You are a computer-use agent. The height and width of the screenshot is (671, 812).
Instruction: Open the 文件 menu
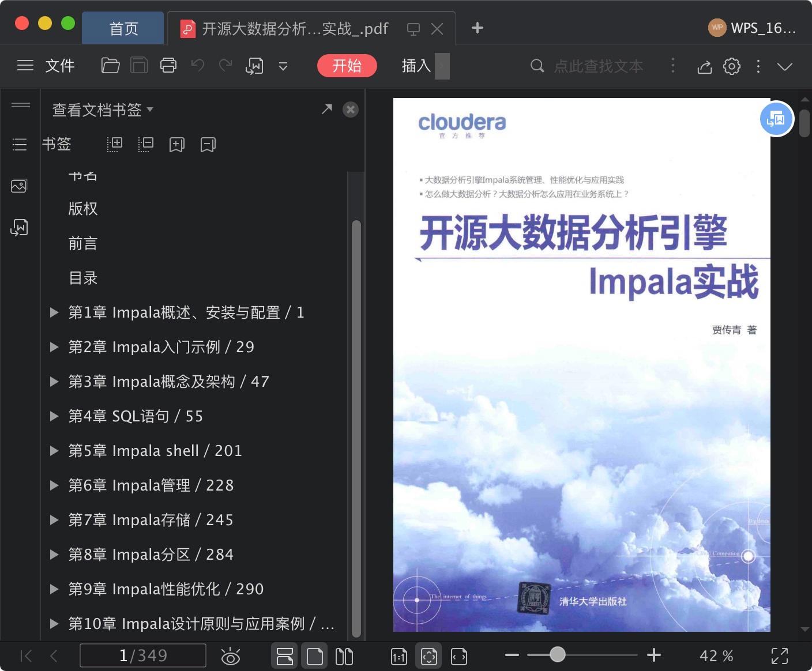(60, 66)
